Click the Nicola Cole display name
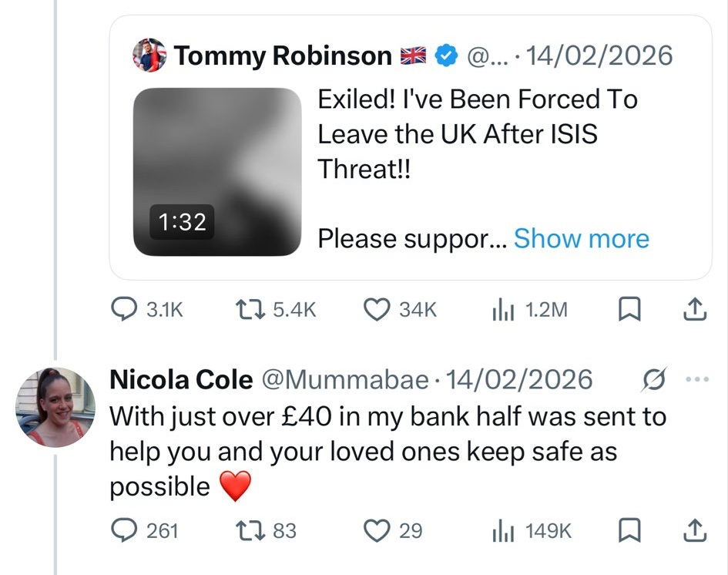This screenshot has height=575, width=728. (x=181, y=379)
